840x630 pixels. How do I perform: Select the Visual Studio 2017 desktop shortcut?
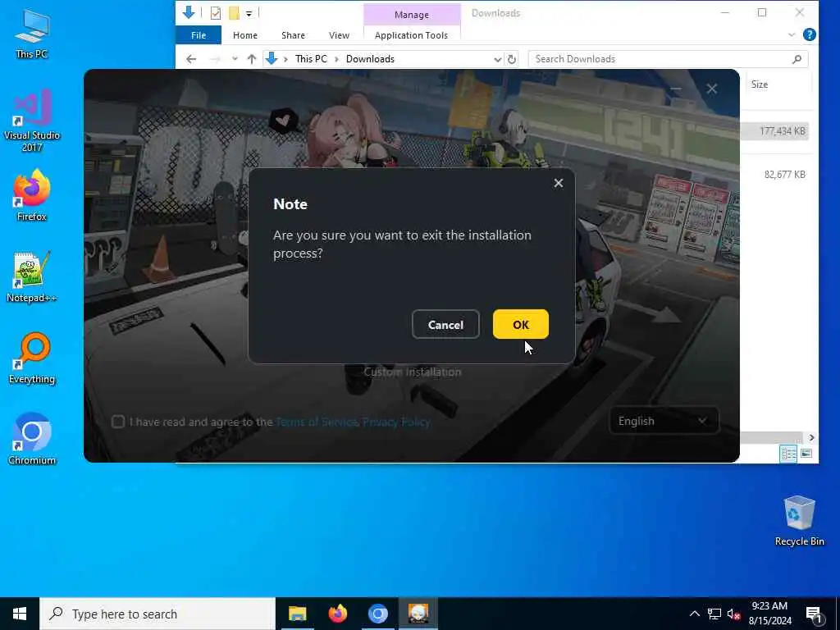point(32,121)
